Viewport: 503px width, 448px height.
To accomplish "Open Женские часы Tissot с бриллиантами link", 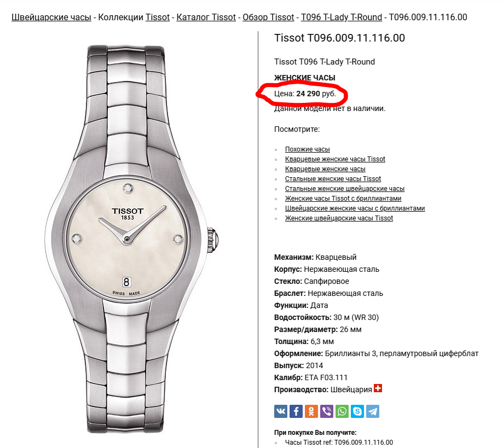I will click(x=343, y=199).
